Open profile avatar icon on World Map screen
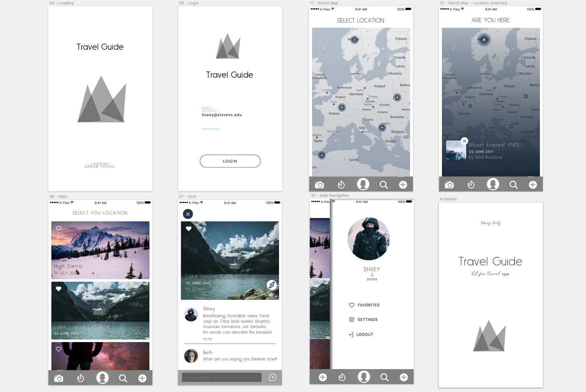The width and height of the screenshot is (586, 392). [363, 184]
